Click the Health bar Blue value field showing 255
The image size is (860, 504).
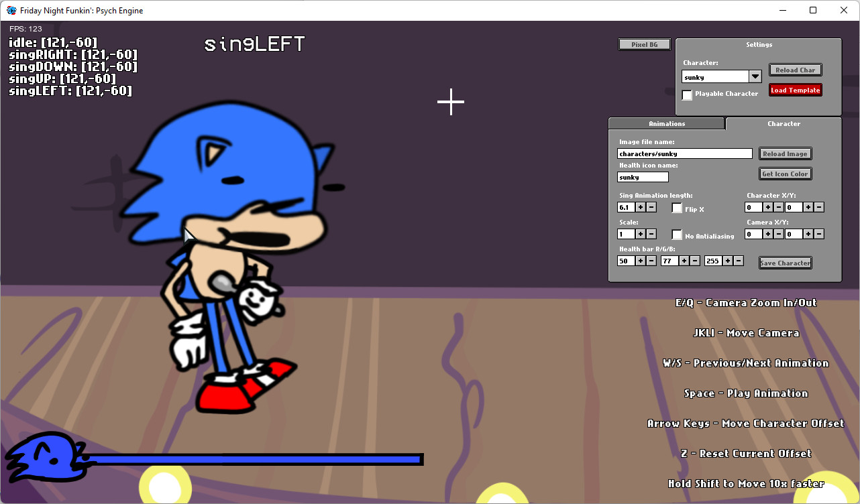713,261
